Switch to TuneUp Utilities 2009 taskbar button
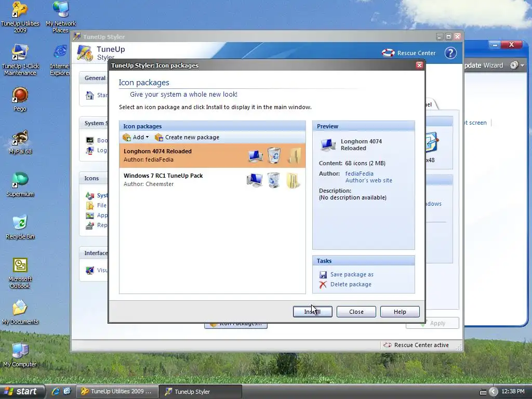Image resolution: width=532 pixels, height=399 pixels. point(117,391)
